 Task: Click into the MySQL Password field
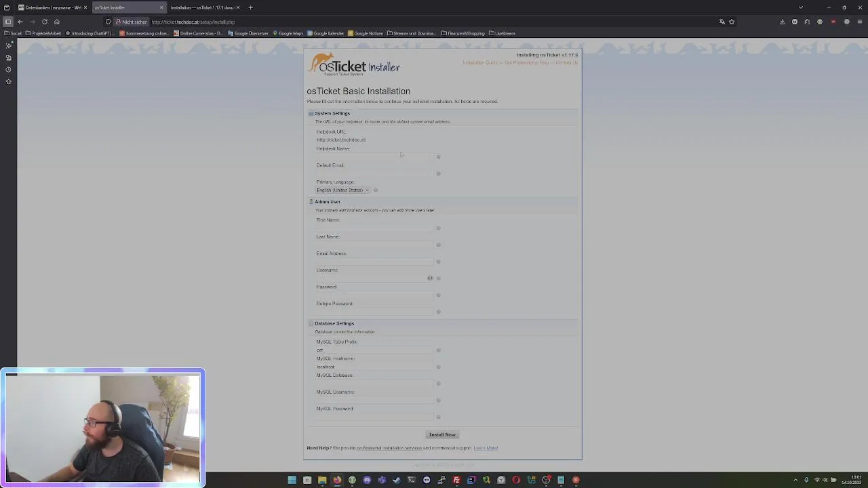coord(374,417)
